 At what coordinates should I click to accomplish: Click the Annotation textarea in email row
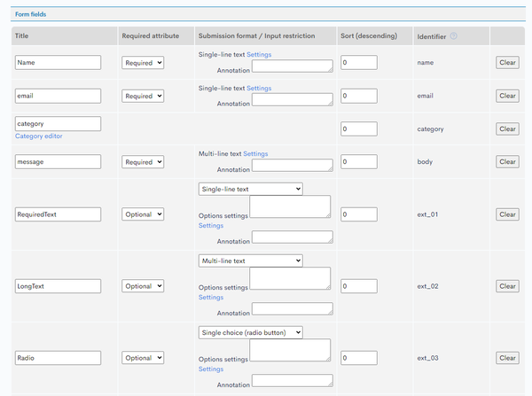[293, 99]
